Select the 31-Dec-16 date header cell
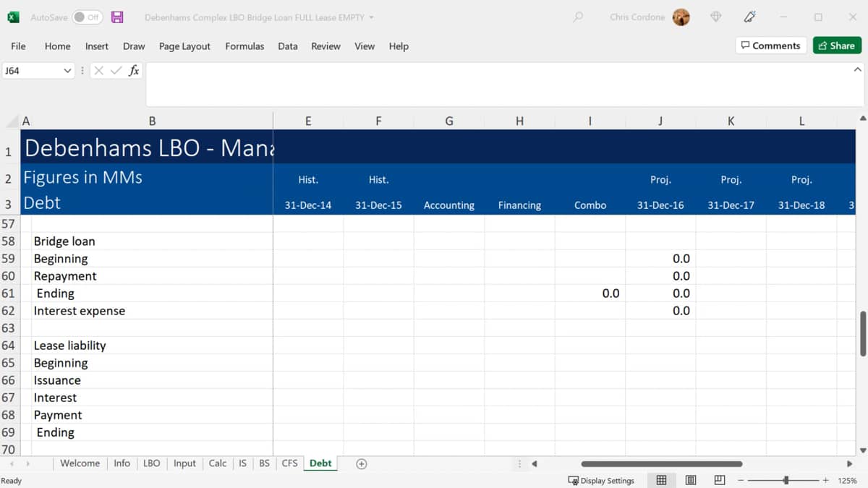Screen dimensions: 868x488 [660, 205]
